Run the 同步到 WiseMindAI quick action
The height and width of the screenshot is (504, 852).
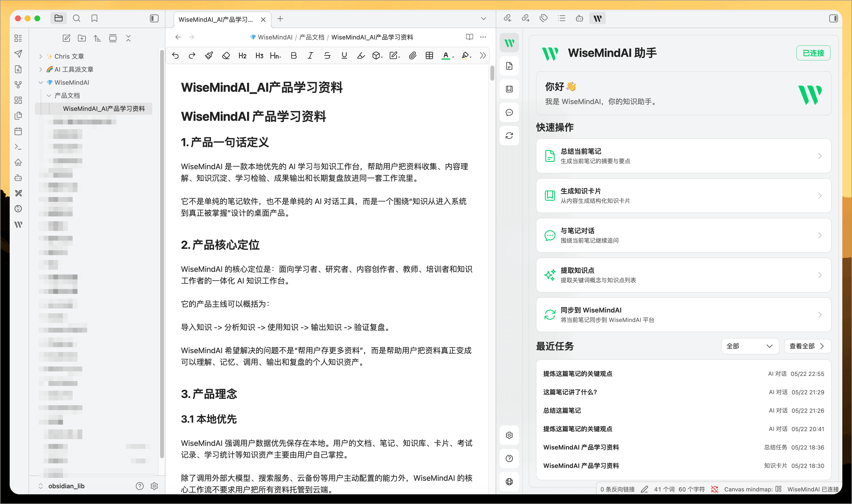pos(683,315)
